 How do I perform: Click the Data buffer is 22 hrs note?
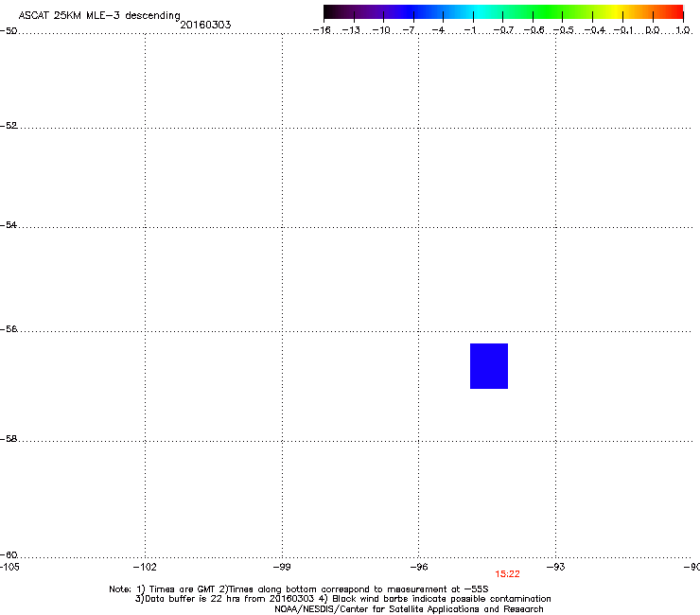click(342, 599)
